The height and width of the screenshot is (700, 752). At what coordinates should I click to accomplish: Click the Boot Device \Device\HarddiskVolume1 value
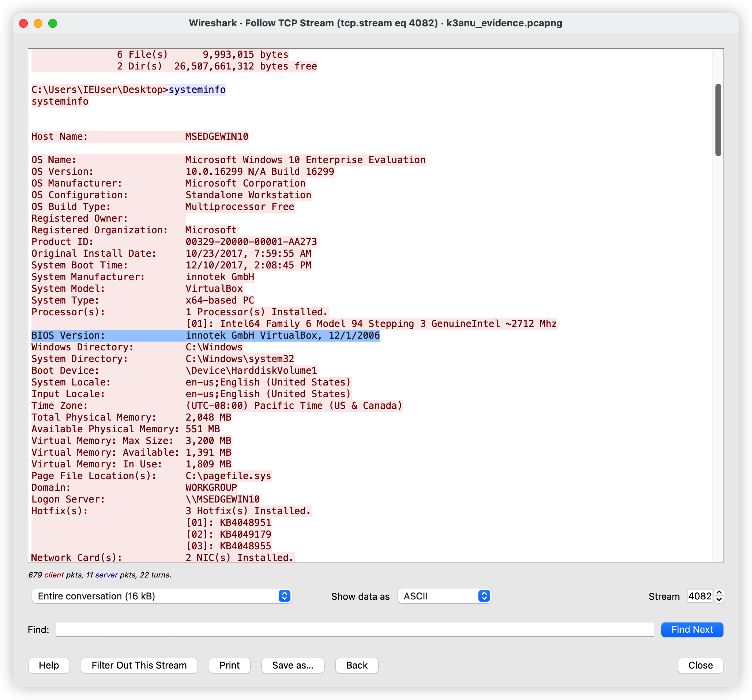[x=251, y=370]
